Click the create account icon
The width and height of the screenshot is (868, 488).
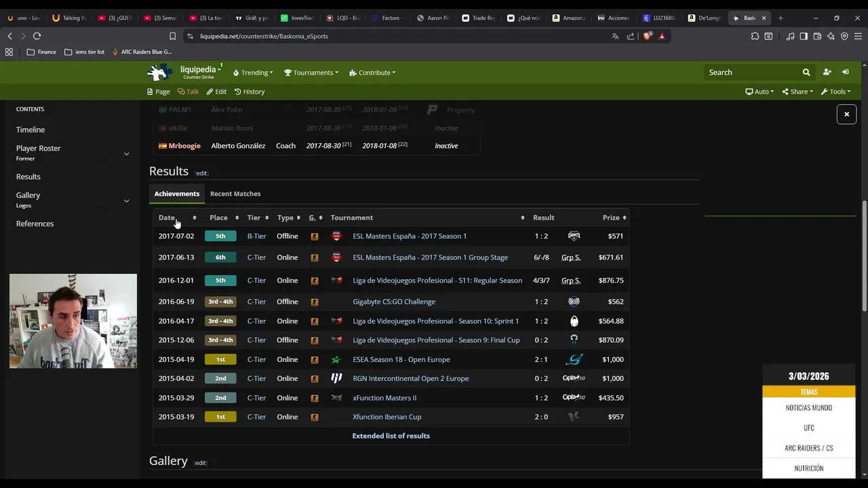click(827, 73)
